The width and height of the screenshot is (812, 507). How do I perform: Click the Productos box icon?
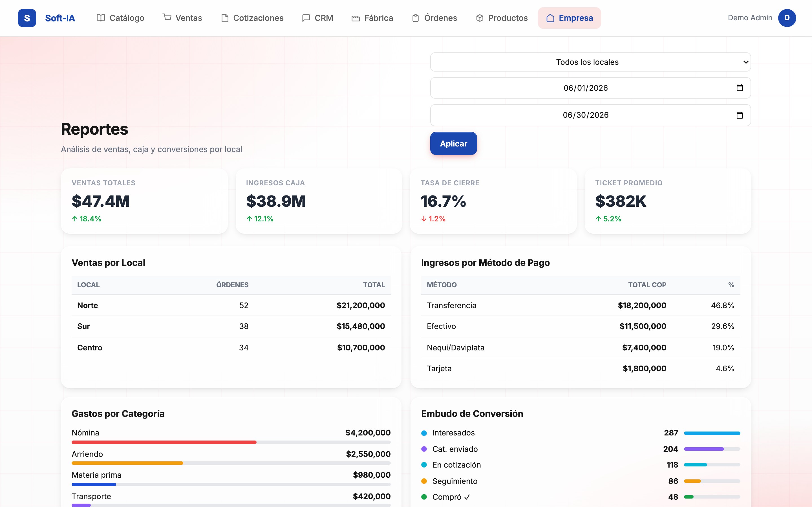coord(480,18)
